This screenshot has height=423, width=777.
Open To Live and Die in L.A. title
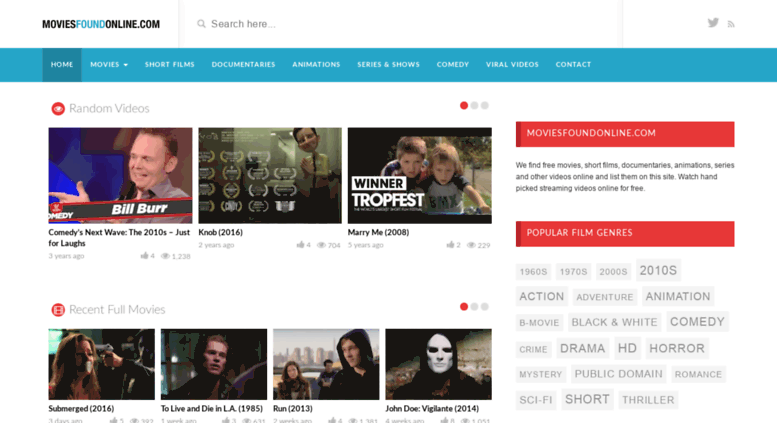point(212,409)
